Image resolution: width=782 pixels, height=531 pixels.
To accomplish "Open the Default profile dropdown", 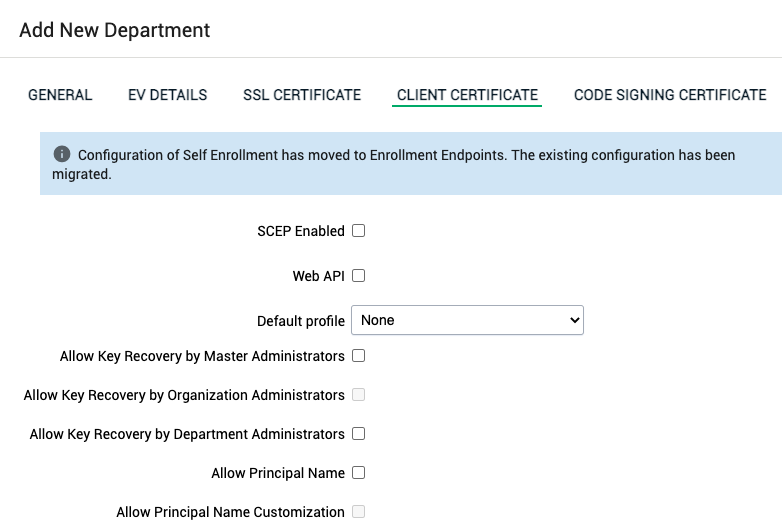I will tap(467, 321).
